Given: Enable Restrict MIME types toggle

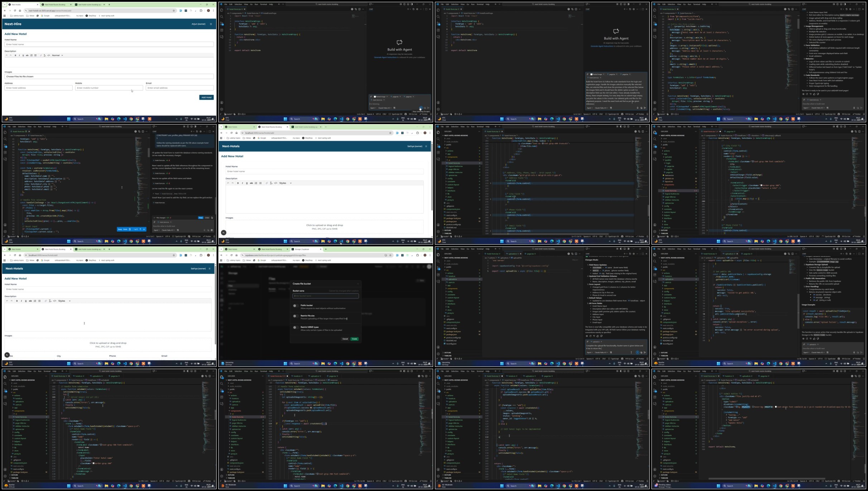Looking at the screenshot, I should click(x=295, y=327).
